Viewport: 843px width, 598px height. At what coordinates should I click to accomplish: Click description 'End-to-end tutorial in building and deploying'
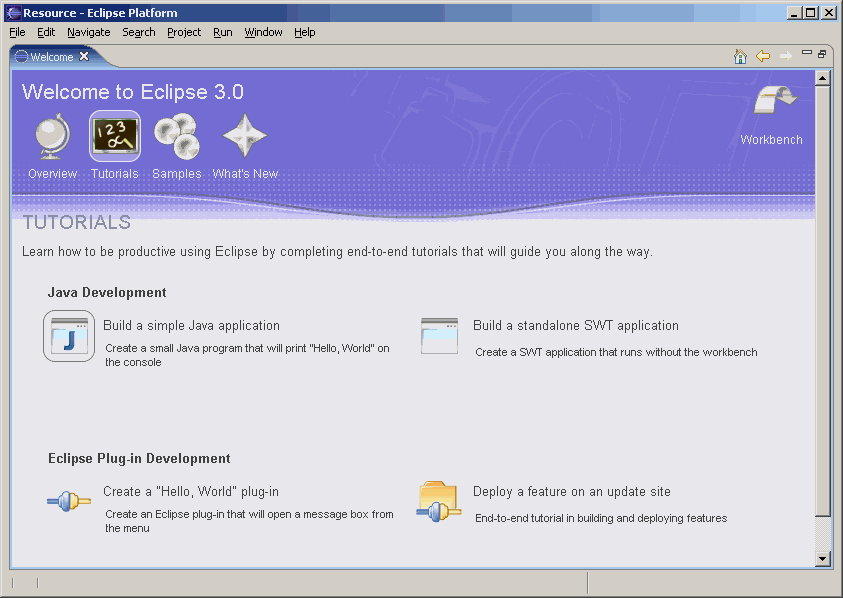tap(601, 518)
